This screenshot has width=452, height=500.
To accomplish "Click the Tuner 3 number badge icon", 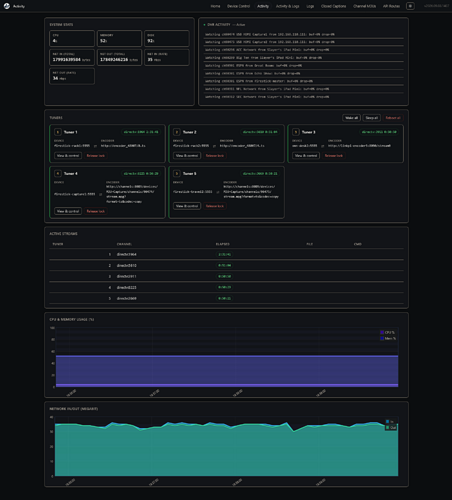I will (296, 132).
